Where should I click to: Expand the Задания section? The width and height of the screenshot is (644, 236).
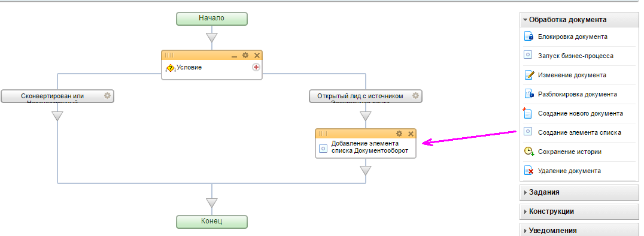tap(579, 192)
